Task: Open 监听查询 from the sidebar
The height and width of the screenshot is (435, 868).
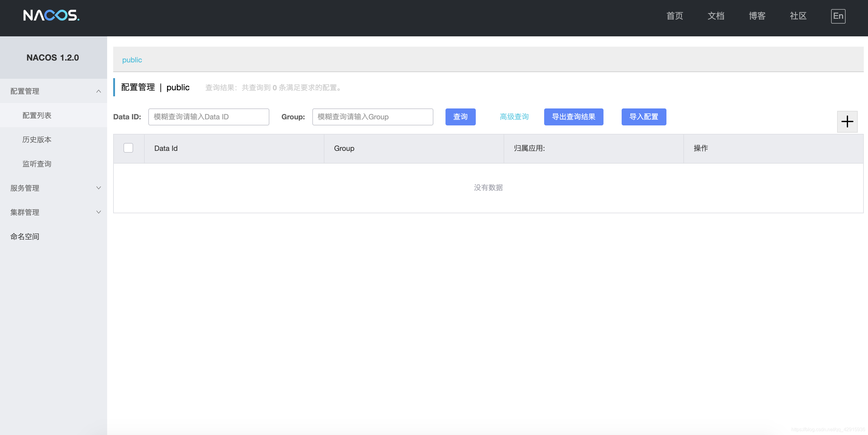Action: (x=37, y=164)
